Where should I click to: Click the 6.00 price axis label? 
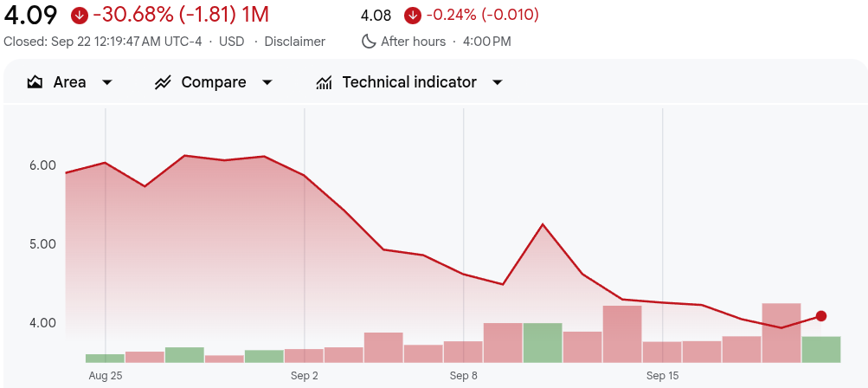pos(42,165)
